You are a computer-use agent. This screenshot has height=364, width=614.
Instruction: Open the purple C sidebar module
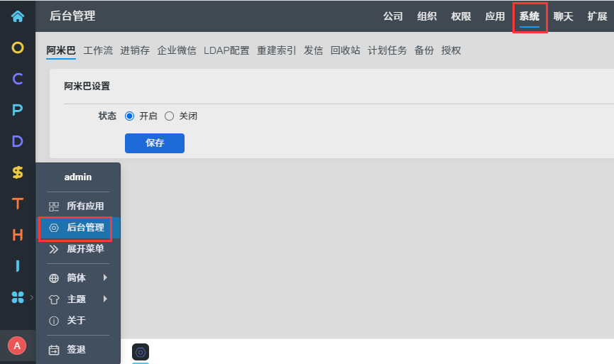(x=17, y=79)
